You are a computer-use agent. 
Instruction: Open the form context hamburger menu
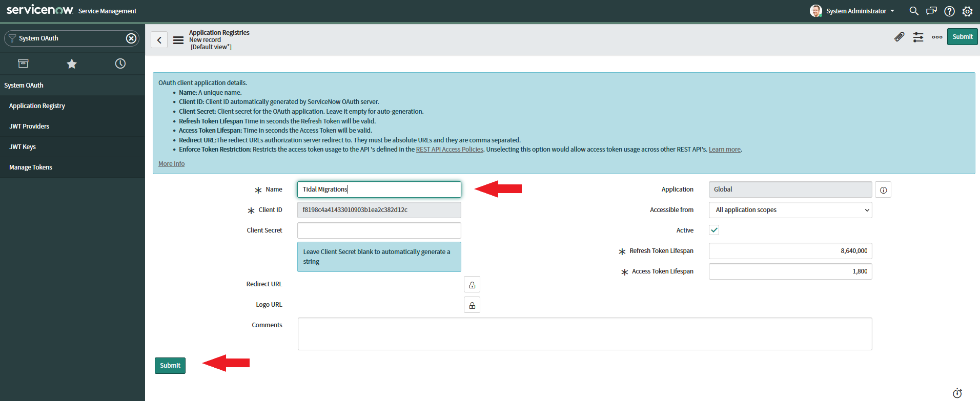click(178, 40)
